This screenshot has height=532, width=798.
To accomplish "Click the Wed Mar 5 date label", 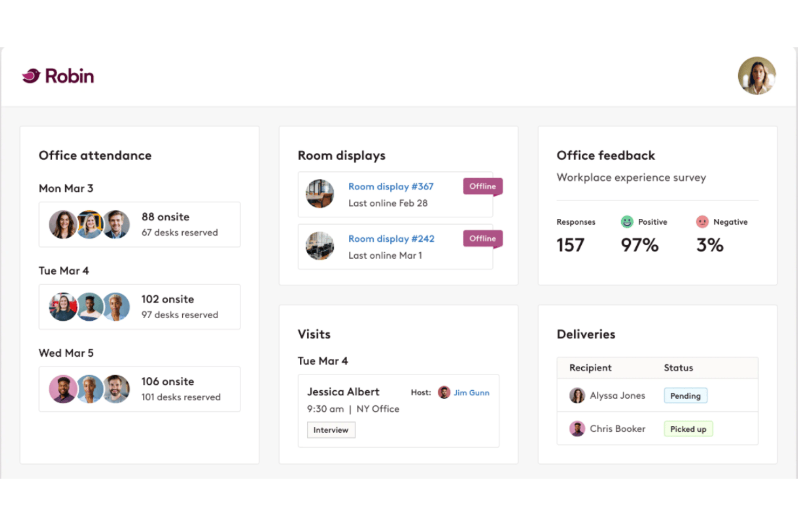I will point(66,353).
